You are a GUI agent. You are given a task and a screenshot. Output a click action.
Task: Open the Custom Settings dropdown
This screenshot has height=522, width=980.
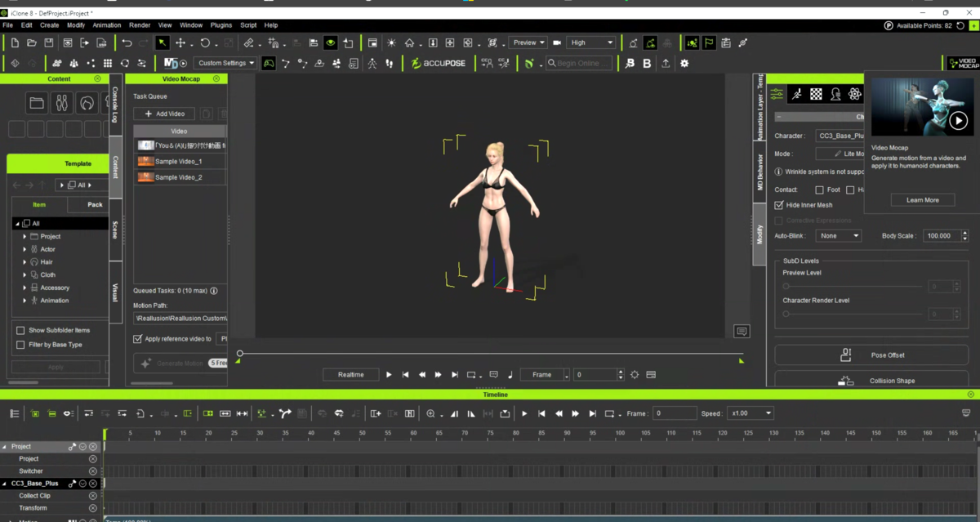(x=225, y=63)
